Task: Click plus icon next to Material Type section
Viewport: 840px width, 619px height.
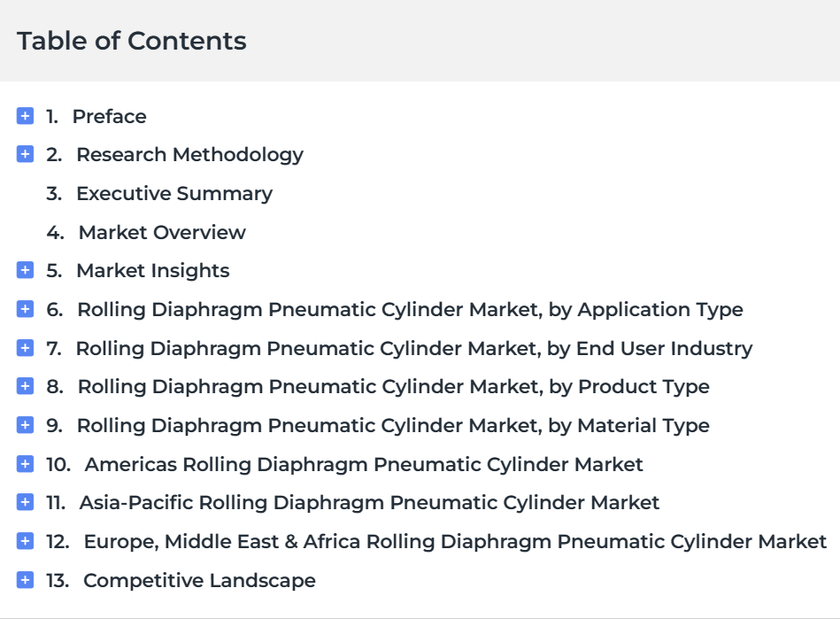Action: point(25,425)
